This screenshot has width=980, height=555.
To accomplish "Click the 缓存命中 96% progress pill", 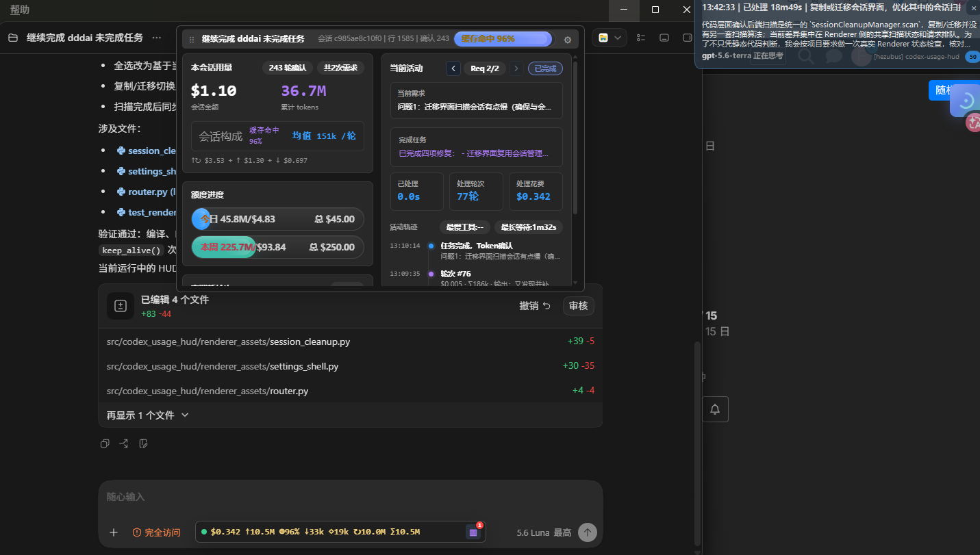I will [x=503, y=39].
